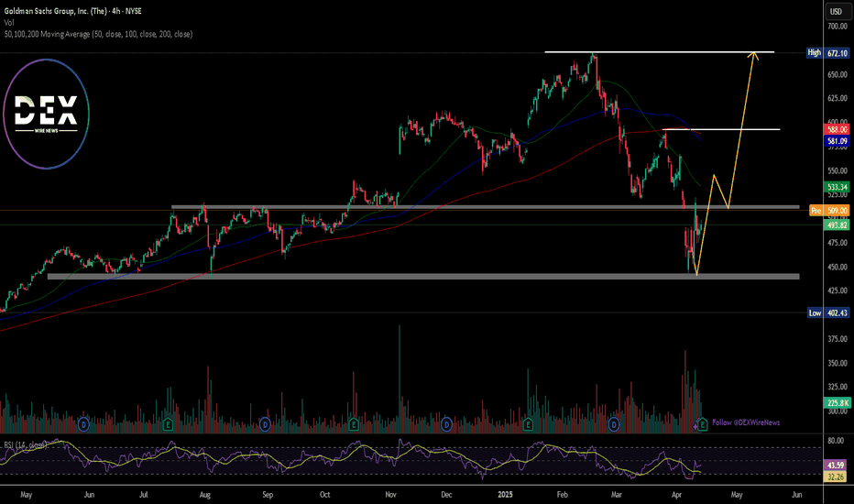Click the Pre 509.00 pre-market price label
Viewport: 854px width, 504px height.
point(829,211)
